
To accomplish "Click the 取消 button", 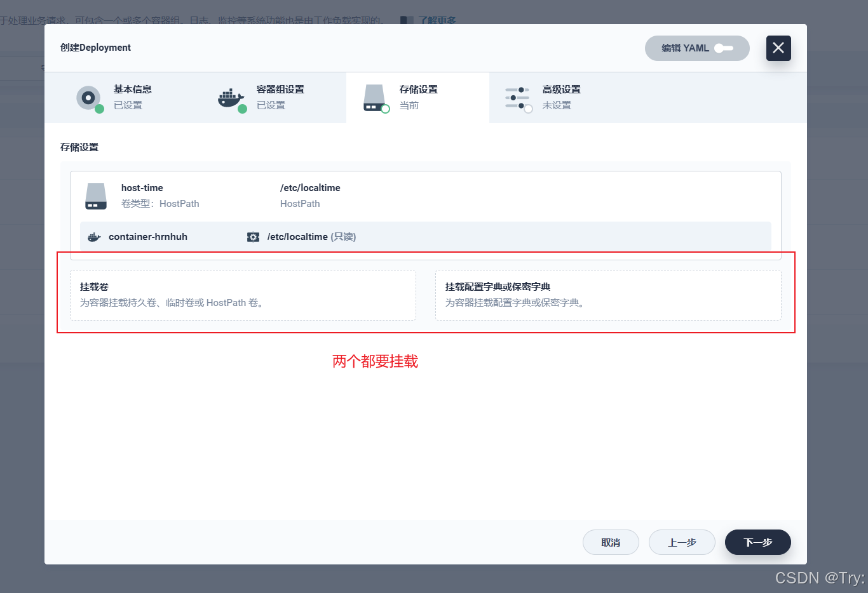I will (x=611, y=542).
